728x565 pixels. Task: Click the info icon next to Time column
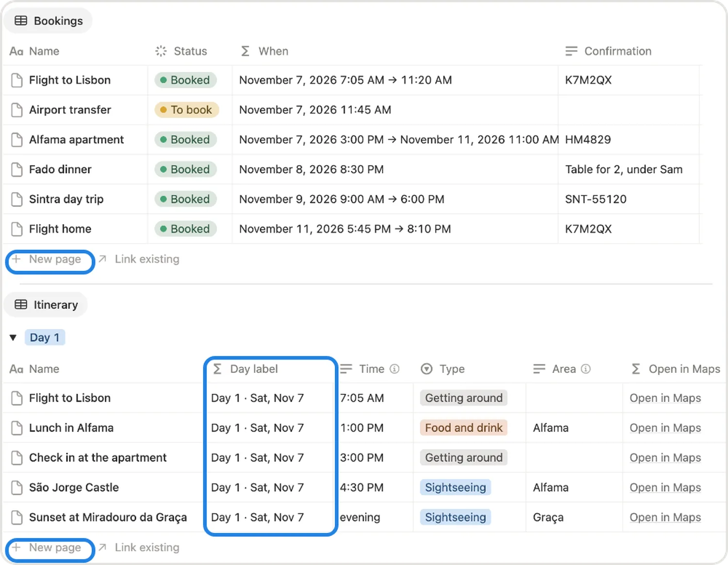click(395, 369)
